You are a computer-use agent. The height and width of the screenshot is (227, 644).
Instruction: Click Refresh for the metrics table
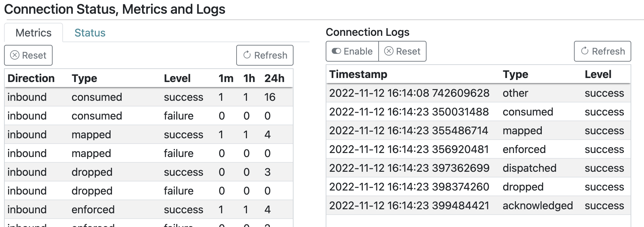(x=264, y=55)
